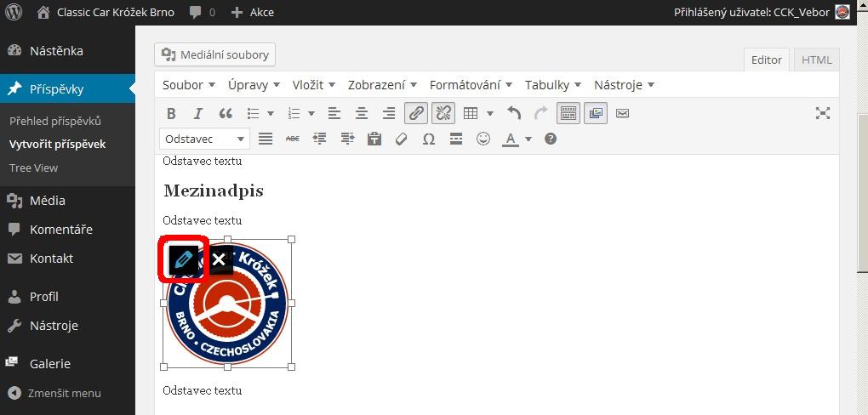Go to Nástěnka dashboard

click(x=56, y=51)
